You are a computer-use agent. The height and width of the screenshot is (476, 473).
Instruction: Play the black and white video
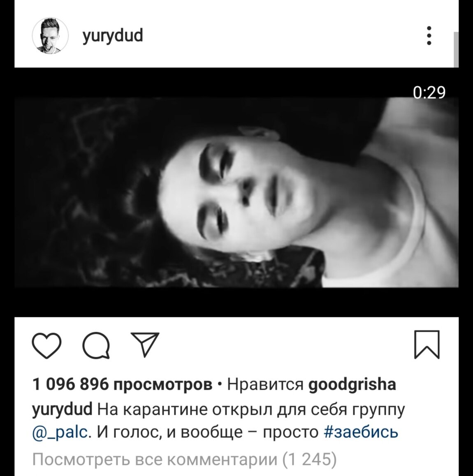[236, 192]
